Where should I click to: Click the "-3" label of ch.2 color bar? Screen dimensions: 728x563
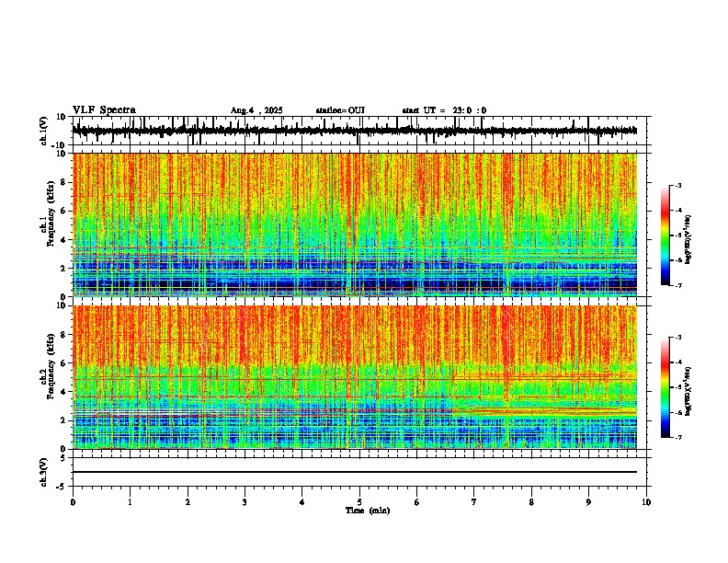pyautogui.click(x=678, y=338)
